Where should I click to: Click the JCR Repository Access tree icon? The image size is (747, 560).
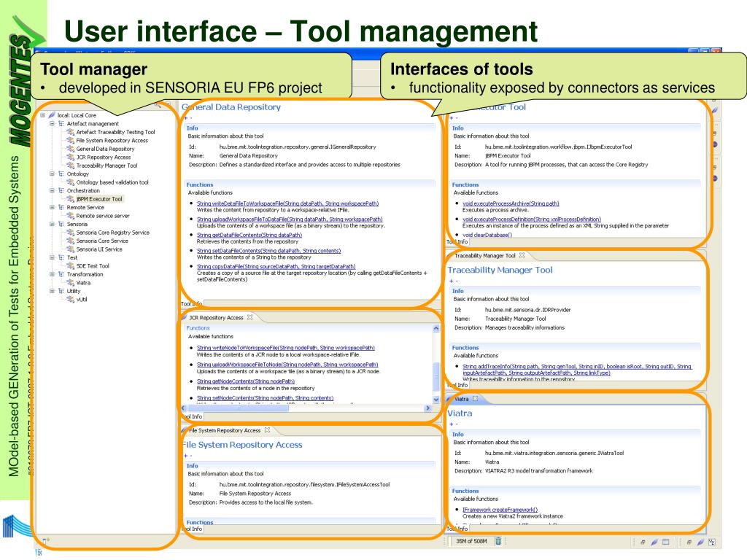tap(71, 157)
